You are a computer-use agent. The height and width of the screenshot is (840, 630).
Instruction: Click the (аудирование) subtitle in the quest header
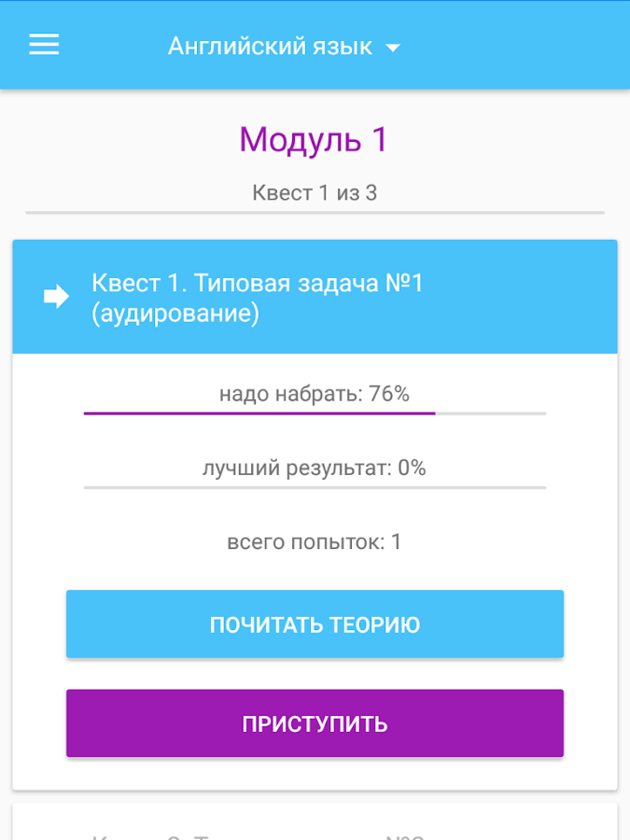[175, 314]
